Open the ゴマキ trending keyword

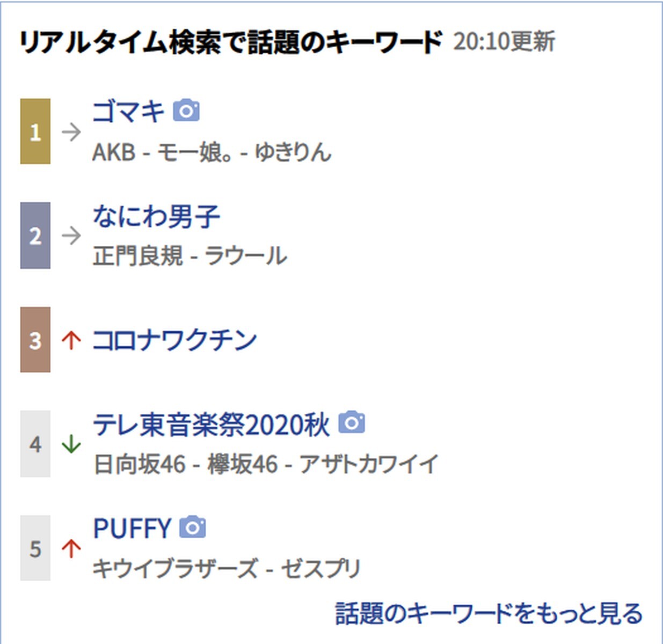(x=128, y=112)
